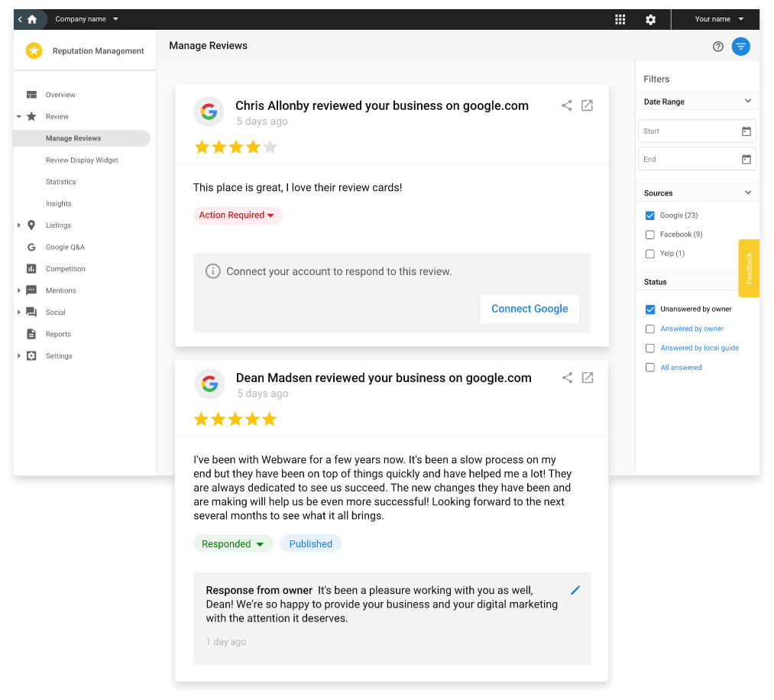
Task: Open the Start date calendar icon
Action: click(746, 131)
